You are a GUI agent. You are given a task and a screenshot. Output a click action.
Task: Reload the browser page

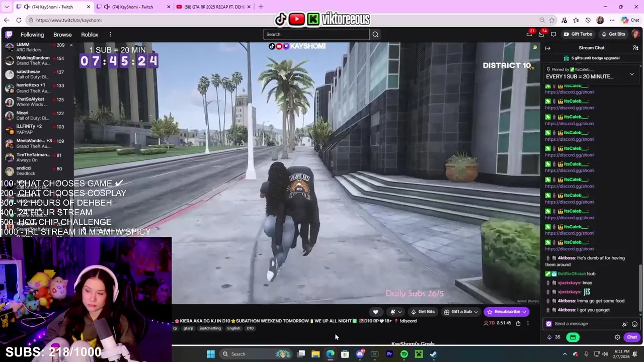click(x=19, y=20)
